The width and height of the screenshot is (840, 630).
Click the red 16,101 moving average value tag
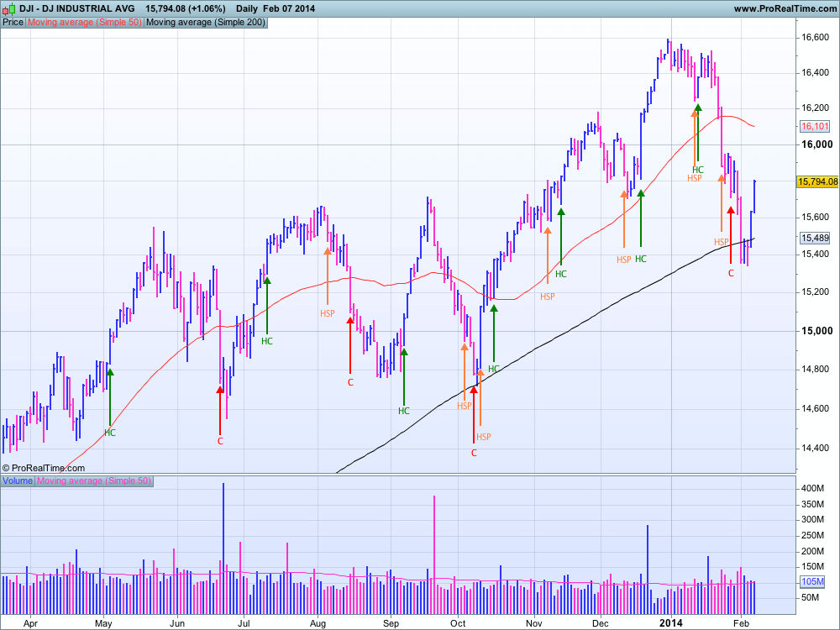coord(815,127)
